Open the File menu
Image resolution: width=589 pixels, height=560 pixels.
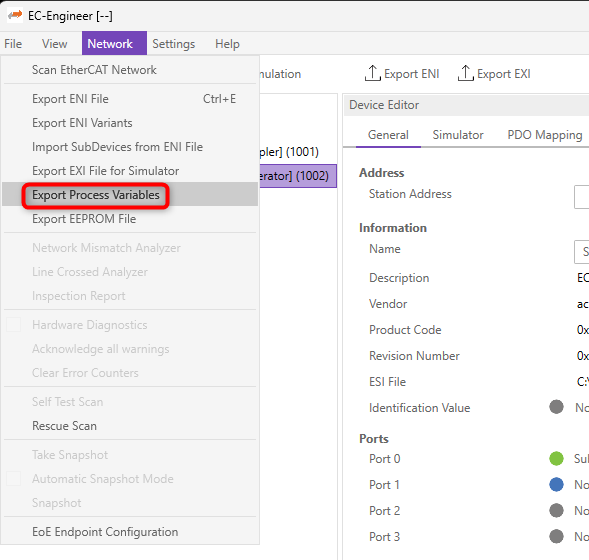coord(13,44)
